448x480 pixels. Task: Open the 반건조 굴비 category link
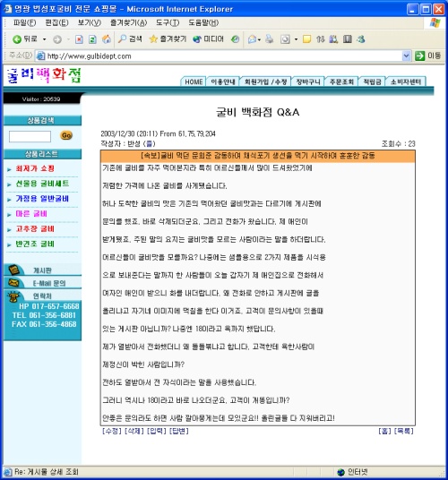click(x=35, y=244)
